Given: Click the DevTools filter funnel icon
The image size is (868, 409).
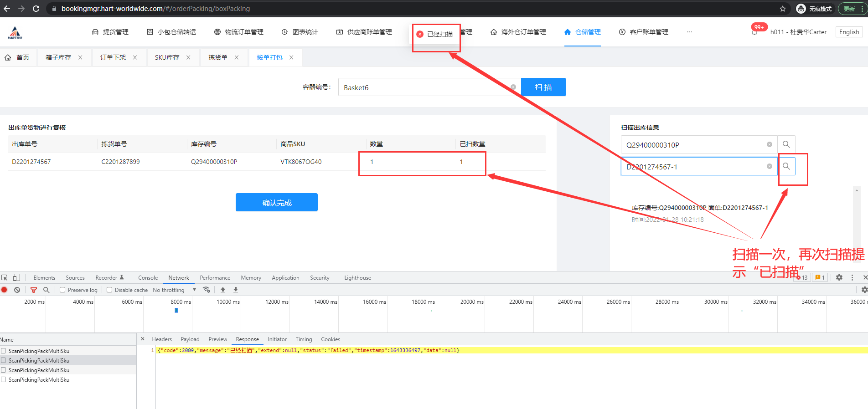Looking at the screenshot, I should 34,290.
